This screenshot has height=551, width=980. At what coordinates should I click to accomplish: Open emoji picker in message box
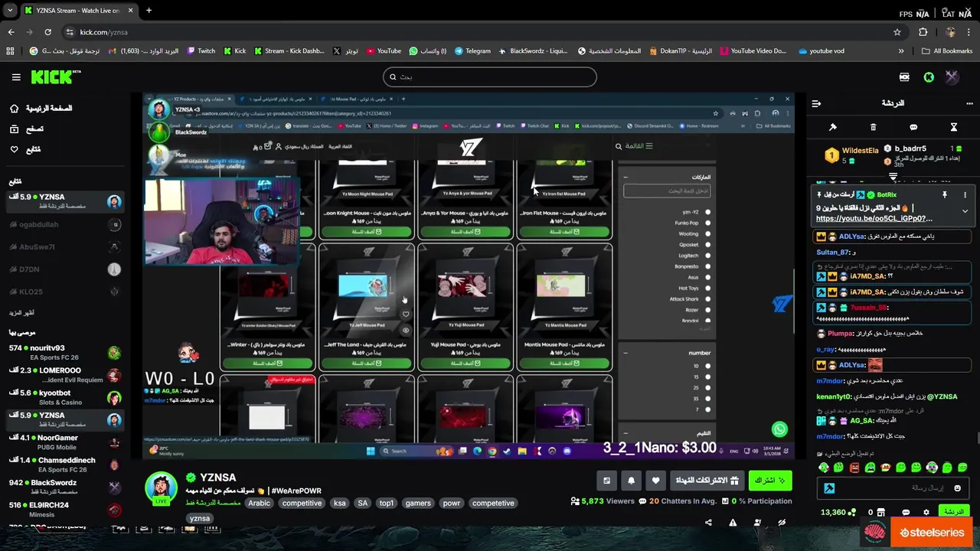tap(957, 488)
